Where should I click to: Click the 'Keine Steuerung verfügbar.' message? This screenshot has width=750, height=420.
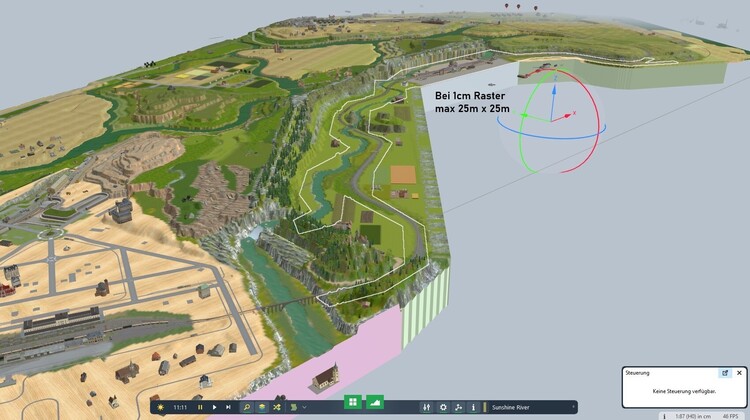point(684,391)
